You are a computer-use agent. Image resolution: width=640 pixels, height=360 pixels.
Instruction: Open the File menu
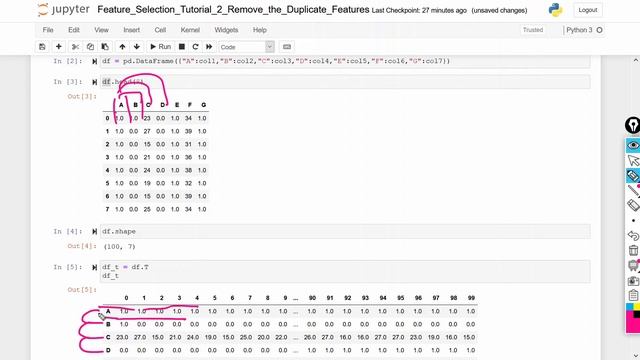48,30
